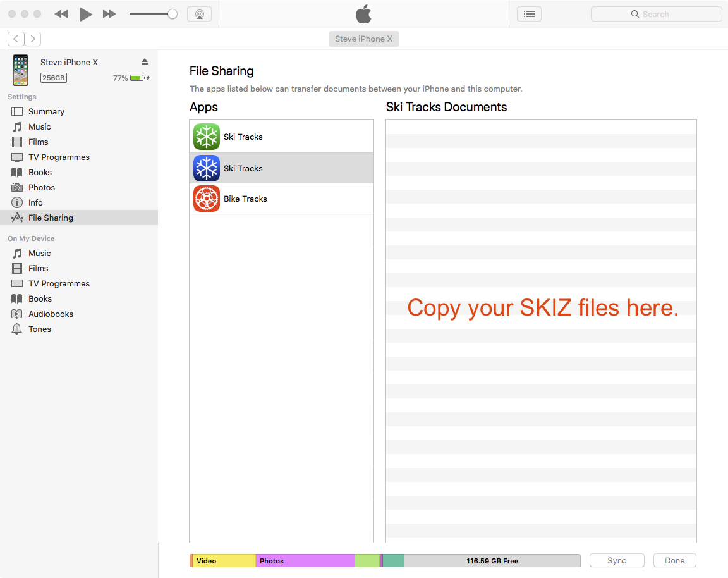Open Films under Settings
Viewport: 728px width, 578px height.
point(79,142)
